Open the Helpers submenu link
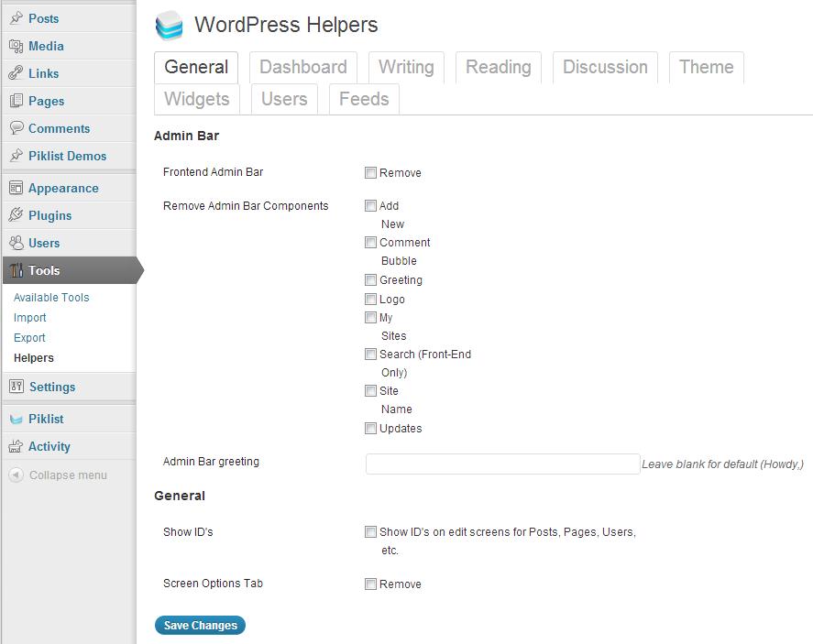The image size is (813, 644). [x=34, y=358]
